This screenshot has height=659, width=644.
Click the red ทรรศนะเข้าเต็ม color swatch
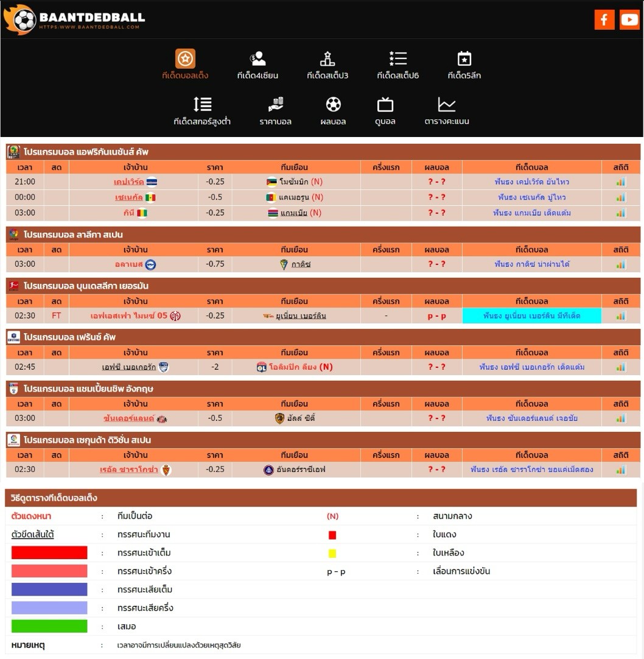click(49, 553)
